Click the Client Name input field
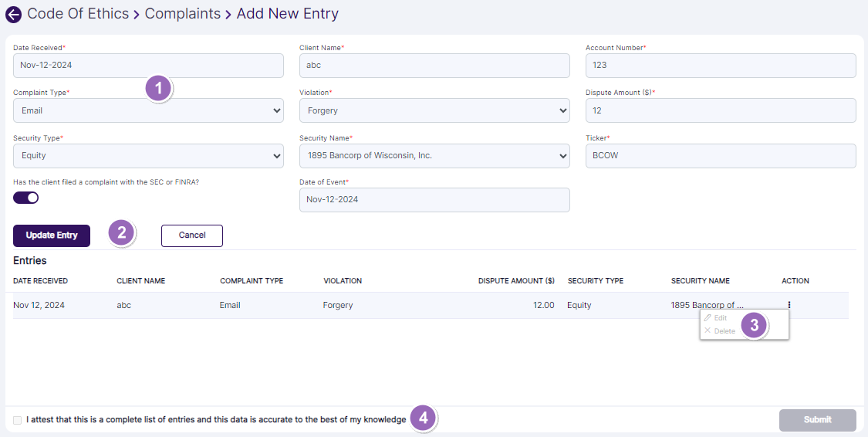 [x=434, y=66]
